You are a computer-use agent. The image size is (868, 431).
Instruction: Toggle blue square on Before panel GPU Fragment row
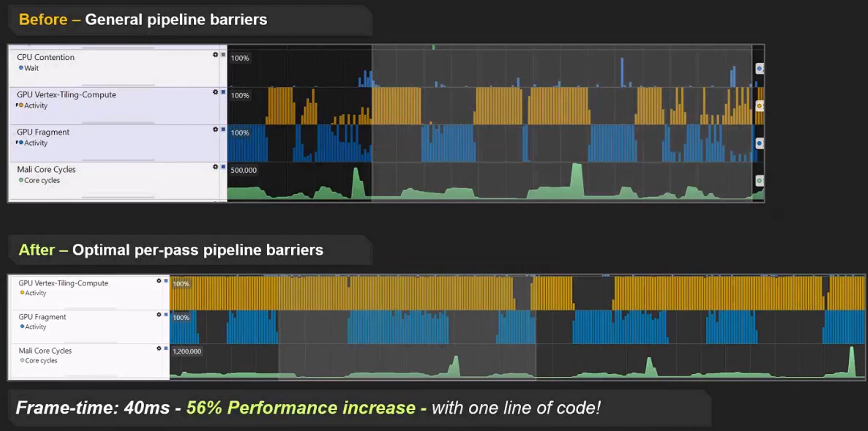point(223,129)
